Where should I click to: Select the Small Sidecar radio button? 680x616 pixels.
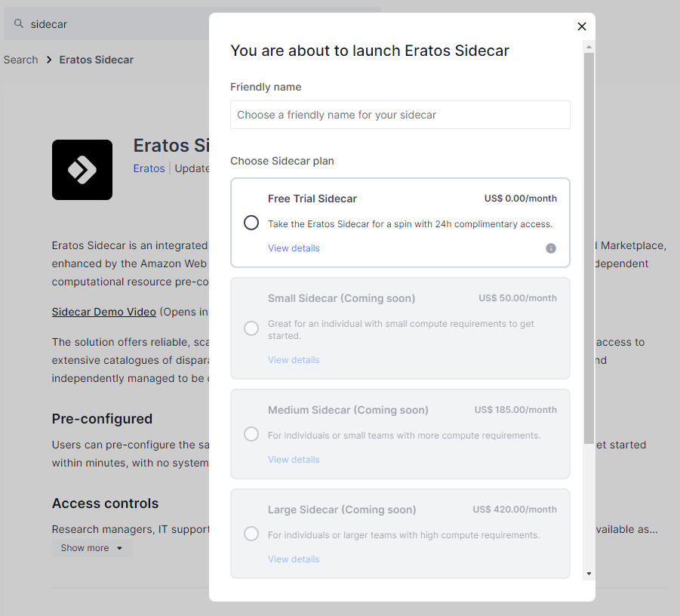click(x=251, y=328)
